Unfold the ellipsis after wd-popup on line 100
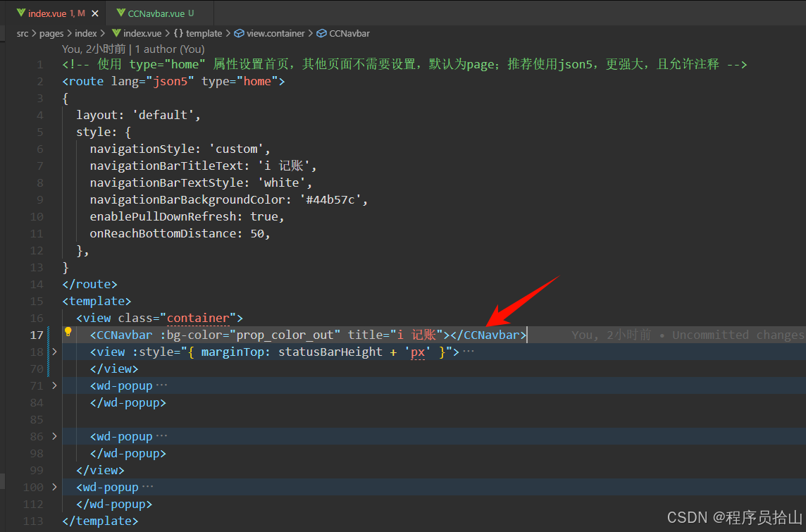Viewport: 806px width, 532px height. [147, 487]
